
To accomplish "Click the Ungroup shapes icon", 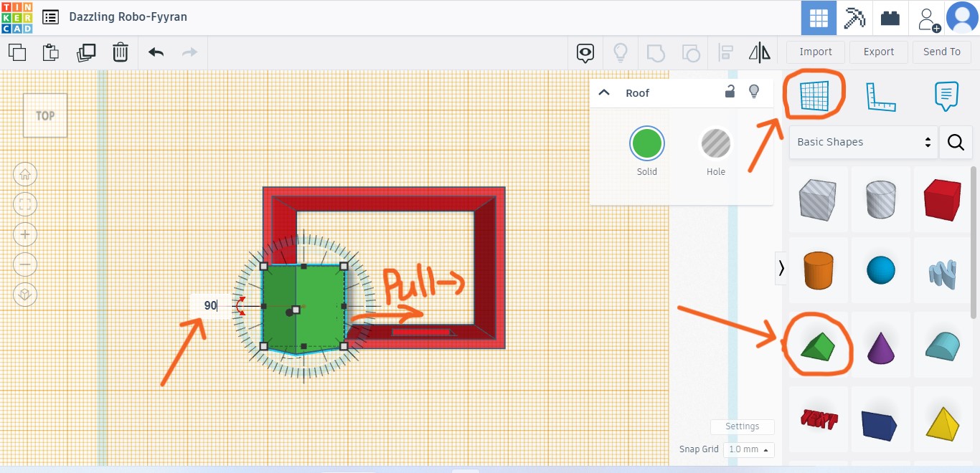I will 690,52.
